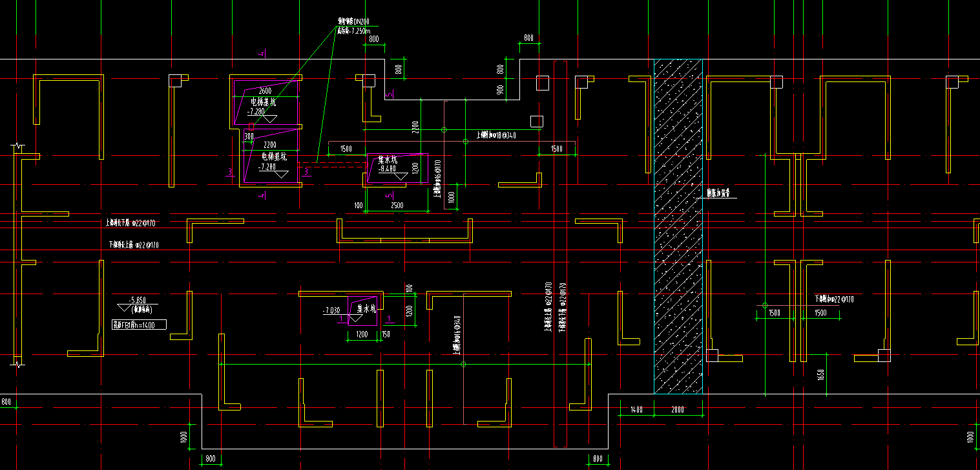
Task: Select the 1500 dimension left of 集水坑 -9.480
Action: point(346,149)
